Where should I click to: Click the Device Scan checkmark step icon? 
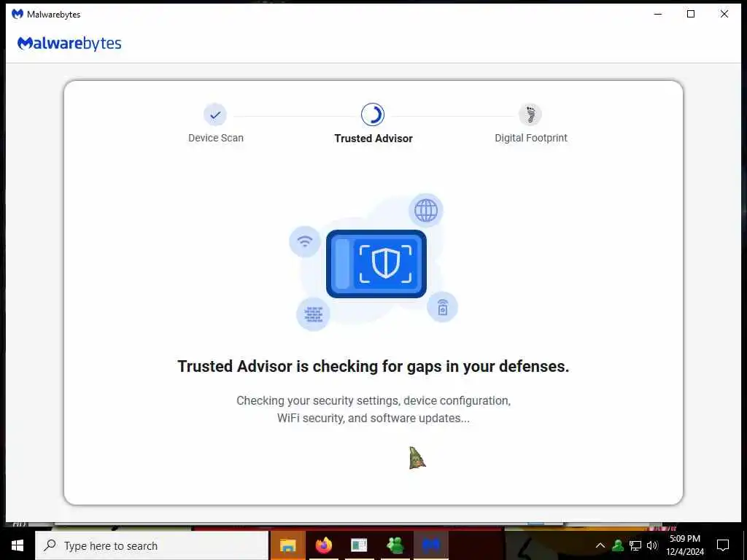pos(215,114)
